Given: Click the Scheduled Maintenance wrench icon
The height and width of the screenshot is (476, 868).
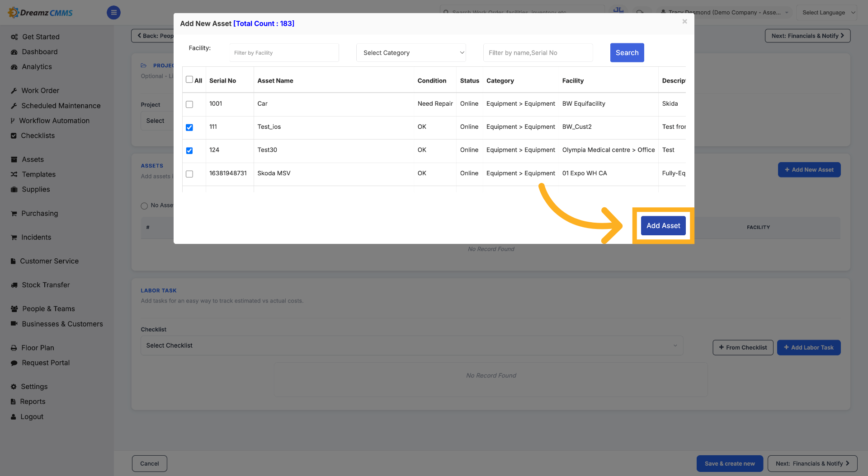Looking at the screenshot, I should click(14, 106).
